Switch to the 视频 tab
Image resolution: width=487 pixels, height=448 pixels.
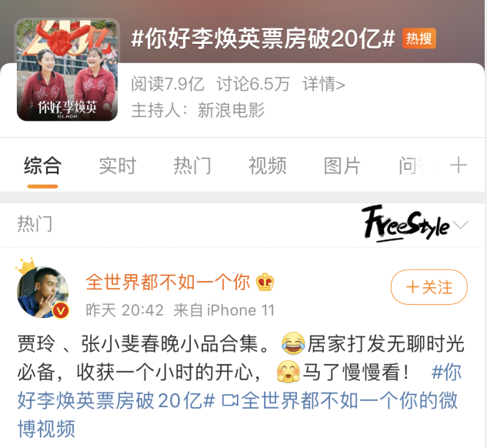pos(268,165)
